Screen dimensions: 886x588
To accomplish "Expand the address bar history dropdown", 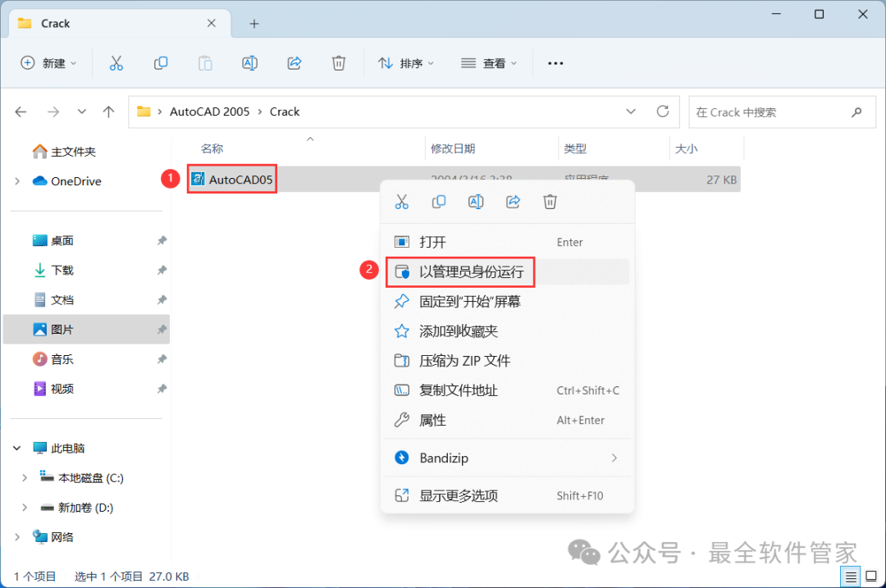I will click(x=631, y=112).
